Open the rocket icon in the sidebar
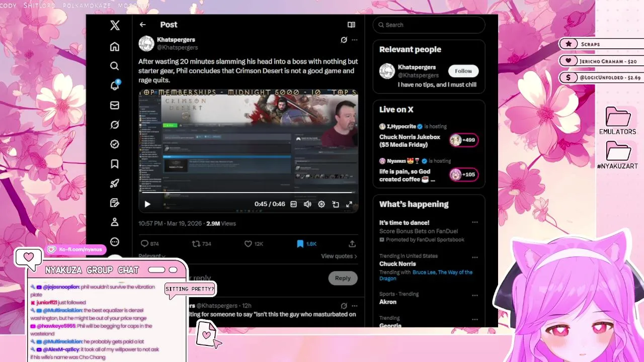This screenshot has height=362, width=644. coord(115,183)
